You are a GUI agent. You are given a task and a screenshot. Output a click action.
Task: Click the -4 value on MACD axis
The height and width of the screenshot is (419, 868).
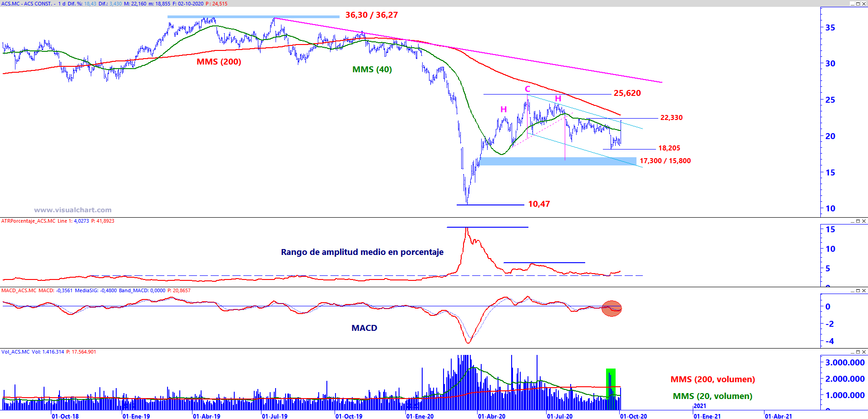coord(829,341)
